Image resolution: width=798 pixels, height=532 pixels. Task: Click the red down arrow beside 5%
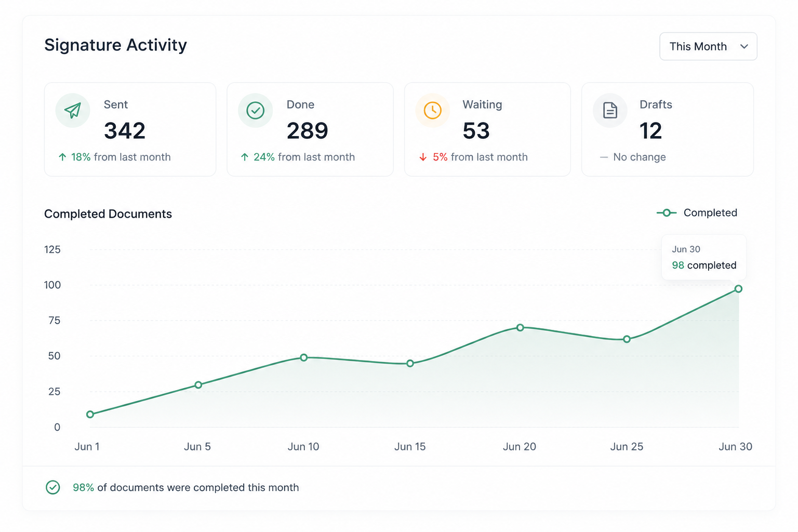click(x=423, y=157)
